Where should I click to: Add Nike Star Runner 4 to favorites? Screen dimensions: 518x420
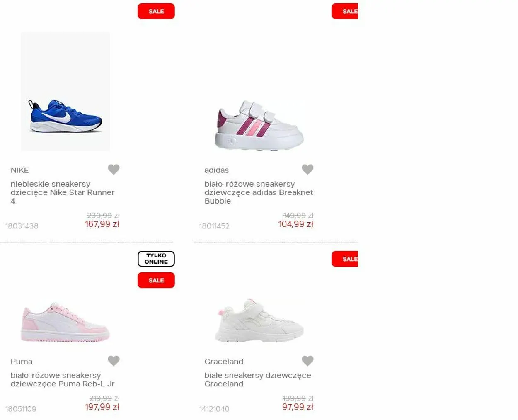[x=114, y=169]
